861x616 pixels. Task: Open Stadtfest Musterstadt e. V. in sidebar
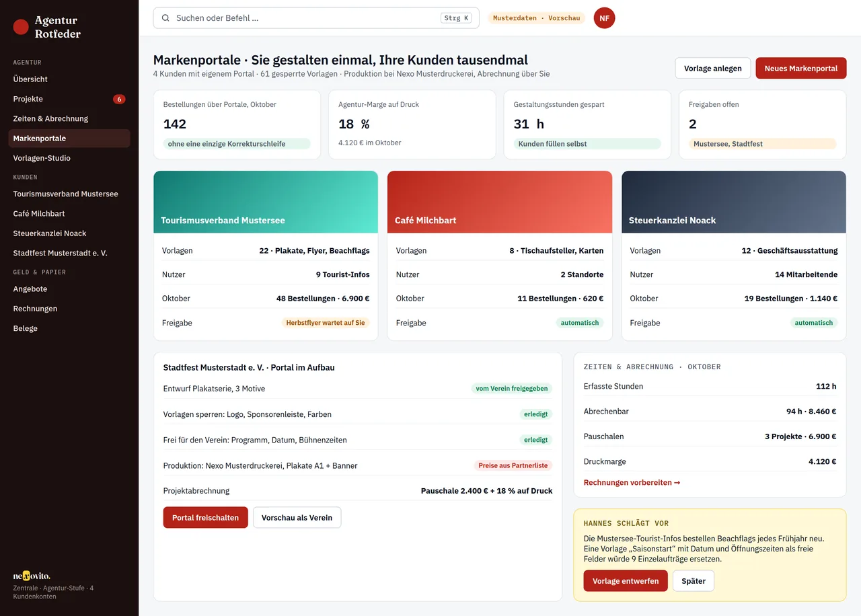[x=69, y=253]
